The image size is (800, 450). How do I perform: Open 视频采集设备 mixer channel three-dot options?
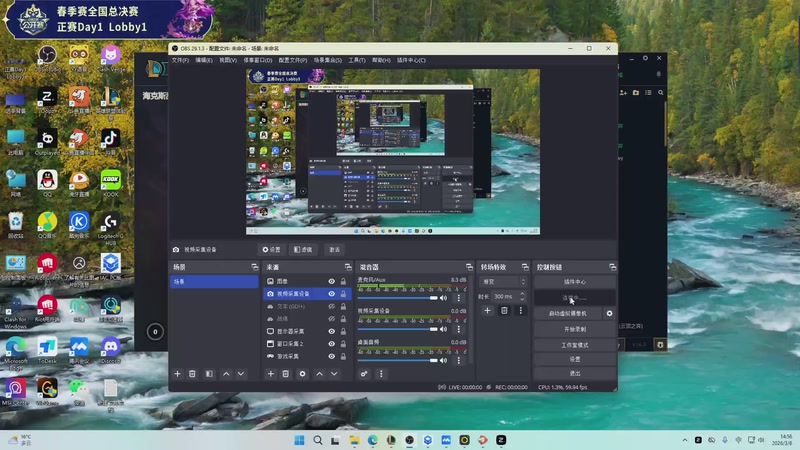click(459, 329)
